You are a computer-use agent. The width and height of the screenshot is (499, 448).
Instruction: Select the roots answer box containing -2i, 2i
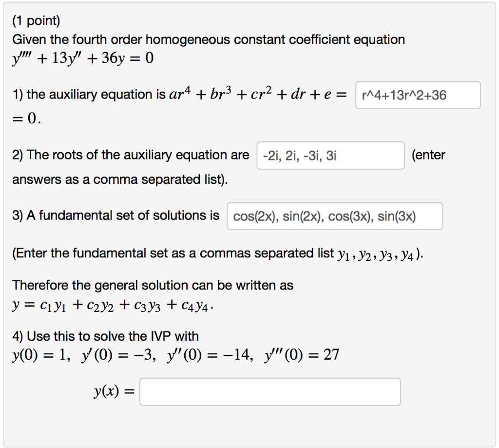pyautogui.click(x=330, y=155)
